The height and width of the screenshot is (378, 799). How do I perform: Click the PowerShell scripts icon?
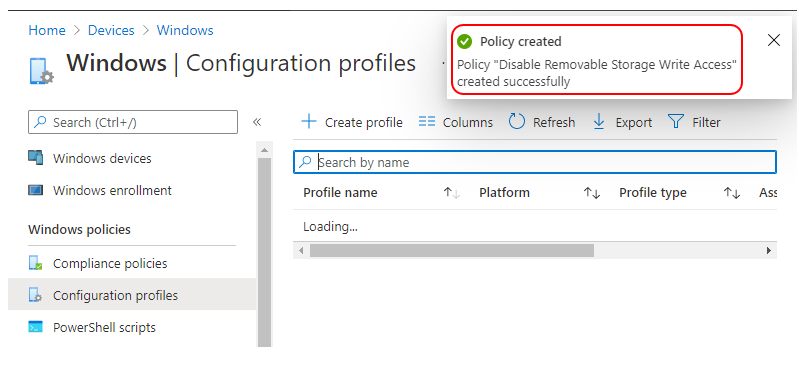tap(35, 327)
